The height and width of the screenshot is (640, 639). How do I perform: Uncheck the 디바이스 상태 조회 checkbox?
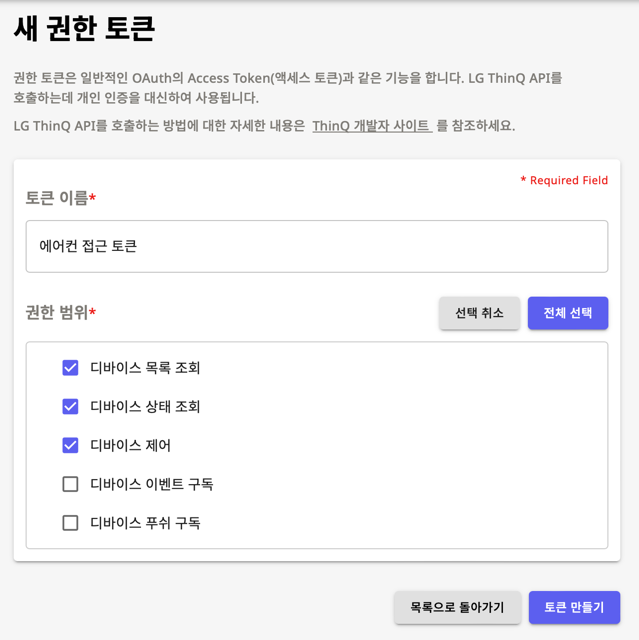(x=70, y=406)
